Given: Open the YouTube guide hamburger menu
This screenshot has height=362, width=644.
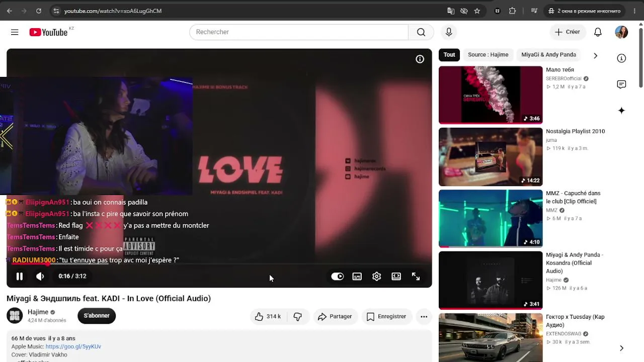Looking at the screenshot, I should coord(15,32).
